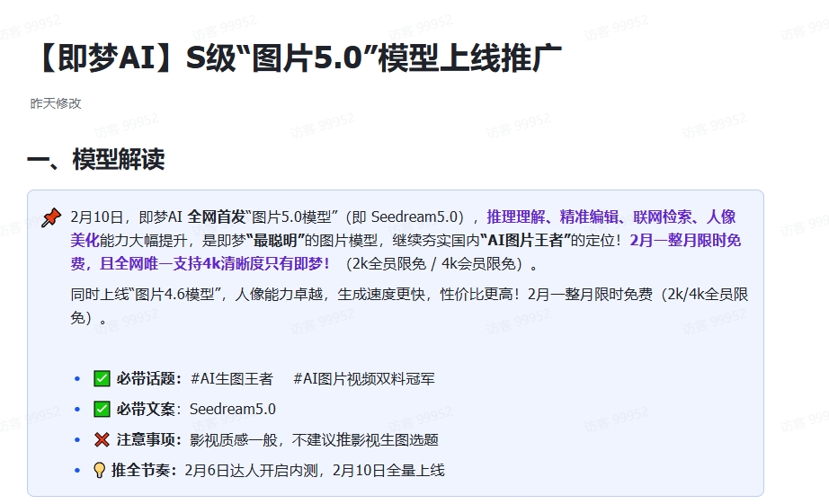Image resolution: width=829 pixels, height=504 pixels.
Task: Click the document title 【即梦AI】S级图片5.0模型上线推广
Action: click(299, 57)
